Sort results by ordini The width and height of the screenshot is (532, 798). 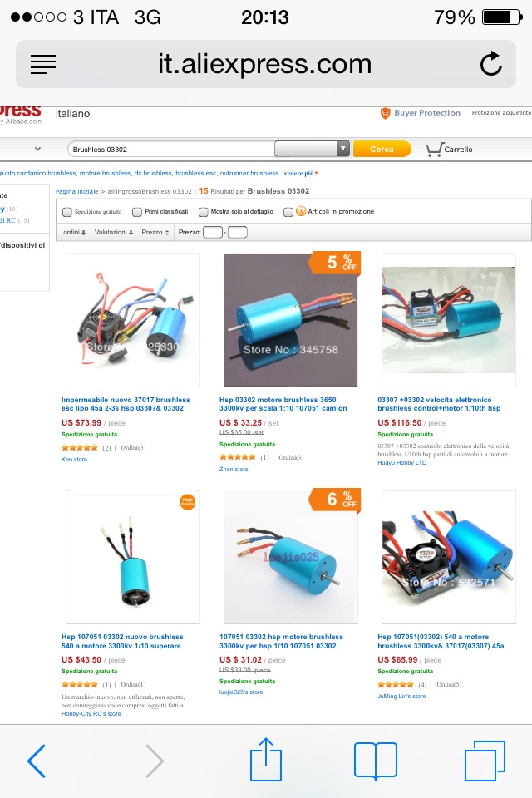[74, 232]
